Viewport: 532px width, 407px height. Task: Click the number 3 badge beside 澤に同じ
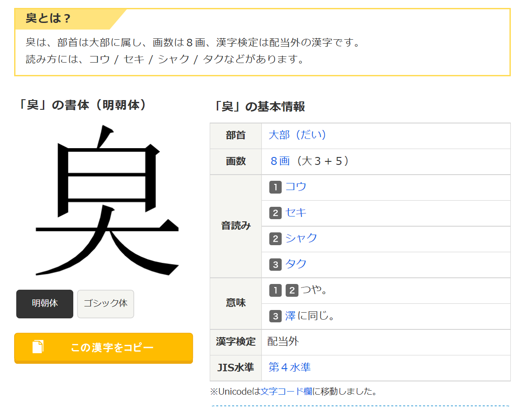pyautogui.click(x=275, y=316)
